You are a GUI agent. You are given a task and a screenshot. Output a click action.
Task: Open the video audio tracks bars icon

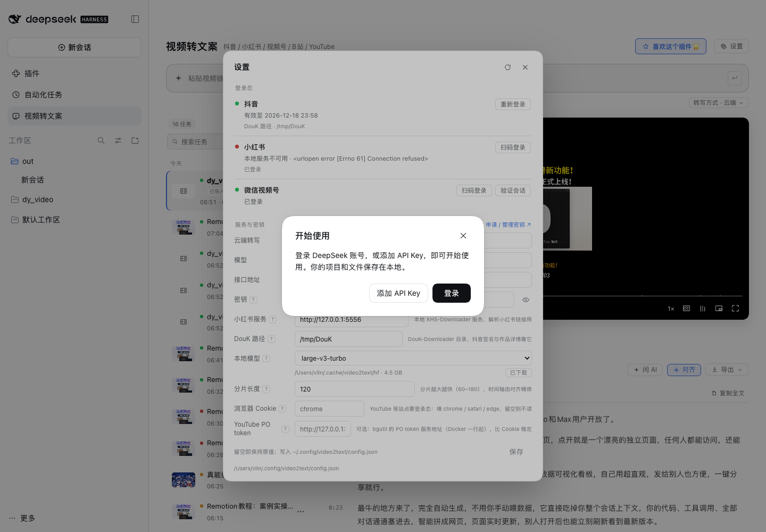[x=703, y=309]
